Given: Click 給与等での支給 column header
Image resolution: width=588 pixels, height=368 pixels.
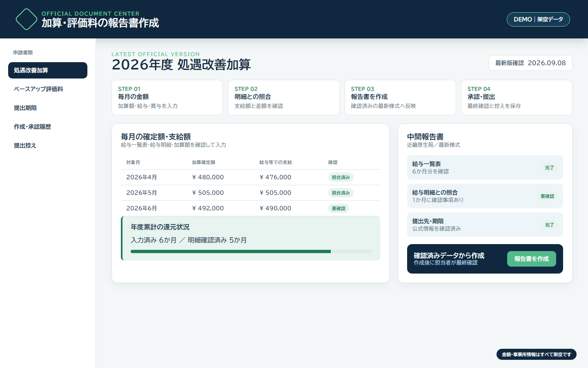Looking at the screenshot, I should [x=276, y=162].
